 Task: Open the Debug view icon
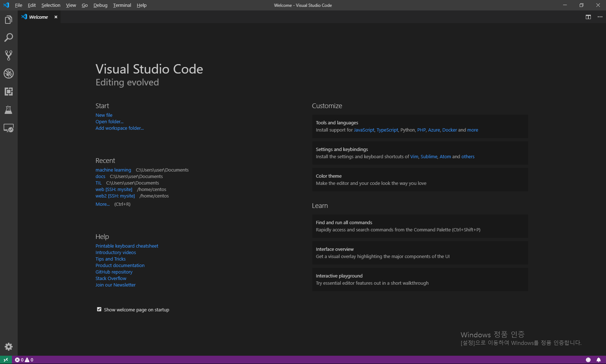(9, 74)
